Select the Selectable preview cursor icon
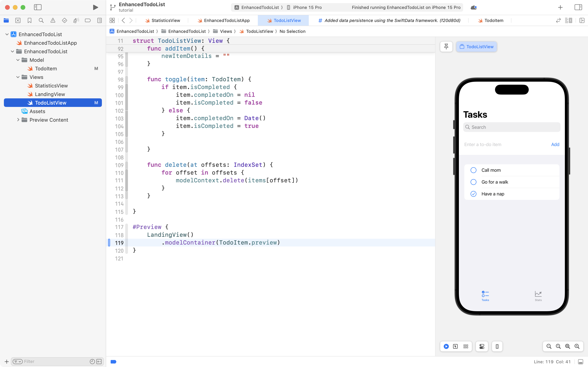Viewport: 588px width, 367px height. 455,346
